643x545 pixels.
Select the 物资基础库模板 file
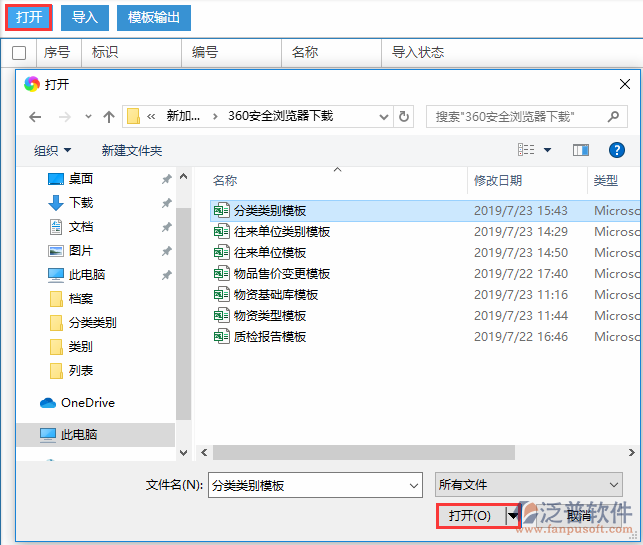[x=275, y=295]
